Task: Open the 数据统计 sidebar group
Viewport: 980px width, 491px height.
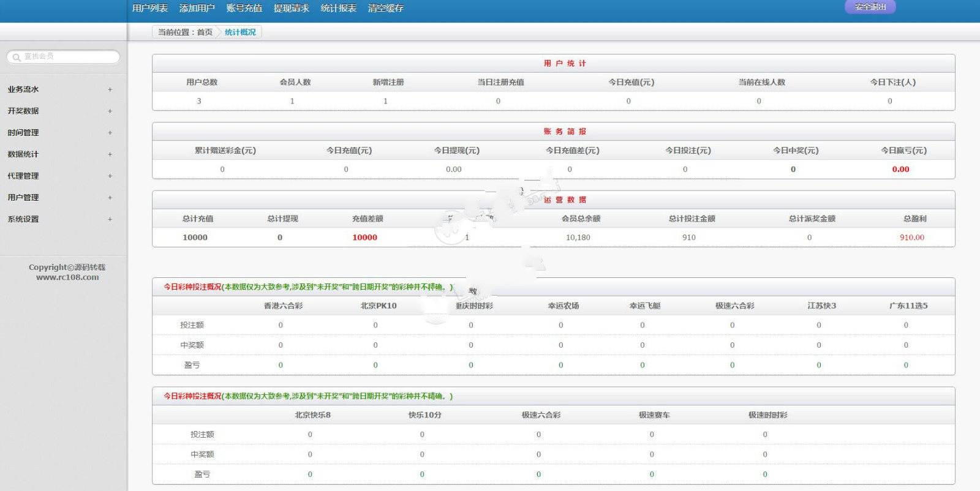Action: pos(23,154)
